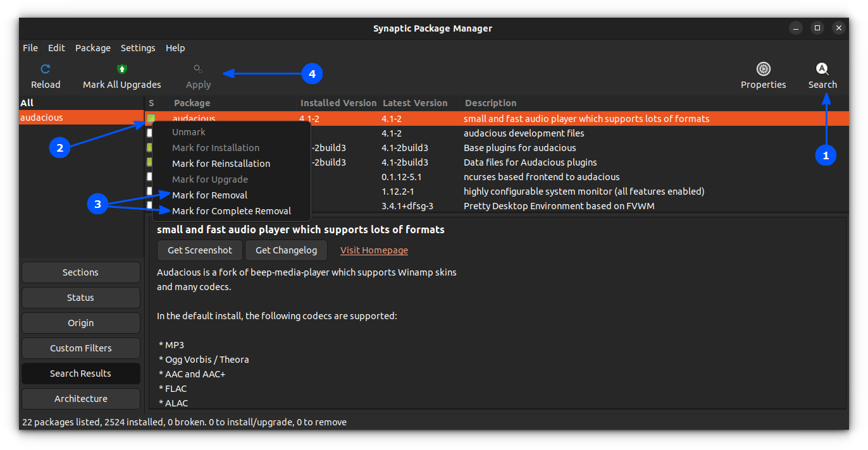868x450 pixels.
Task: Open the File menu
Action: 30,48
